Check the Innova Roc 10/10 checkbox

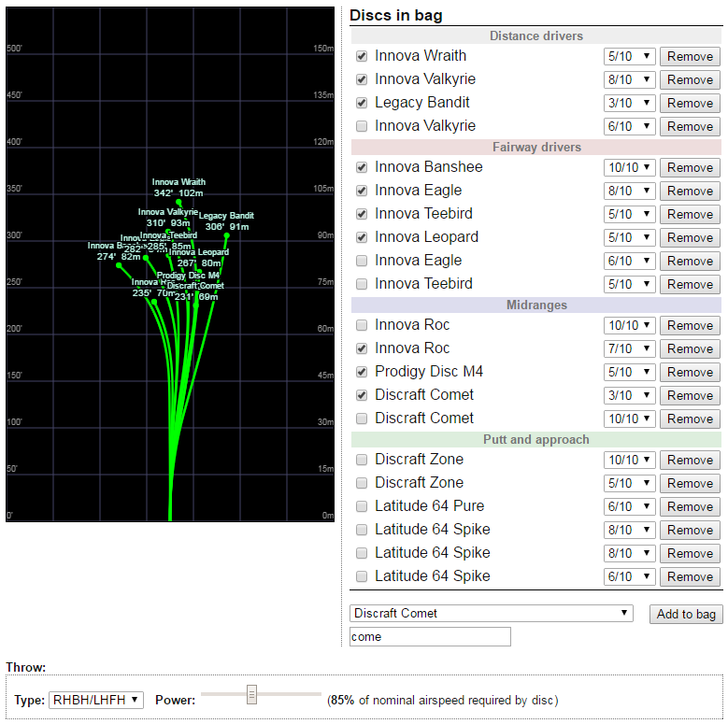pyautogui.click(x=362, y=325)
